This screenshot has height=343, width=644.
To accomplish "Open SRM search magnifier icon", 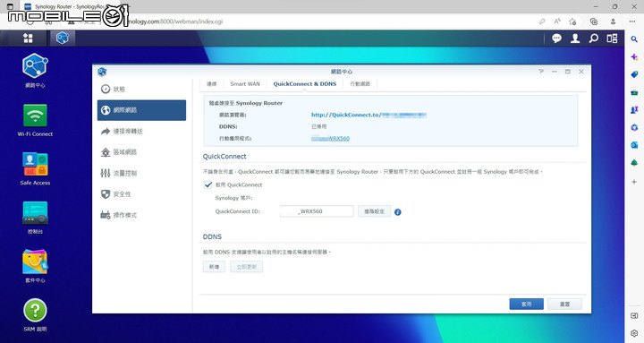I will click(x=594, y=39).
